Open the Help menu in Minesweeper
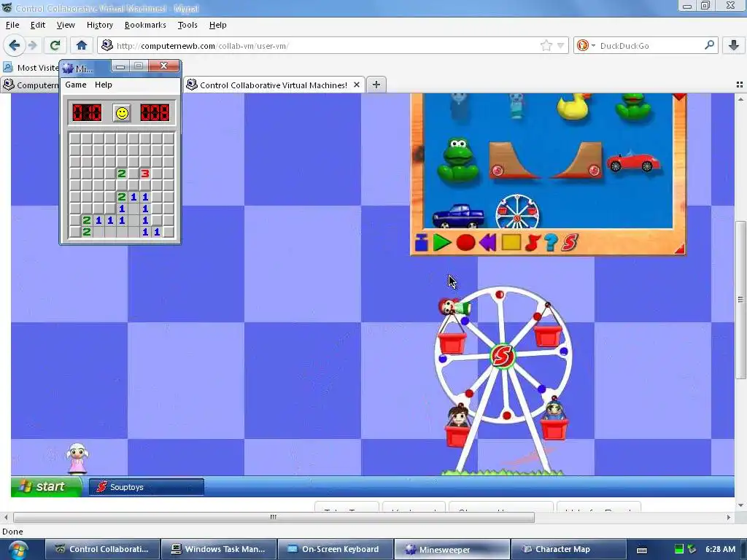 (104, 85)
